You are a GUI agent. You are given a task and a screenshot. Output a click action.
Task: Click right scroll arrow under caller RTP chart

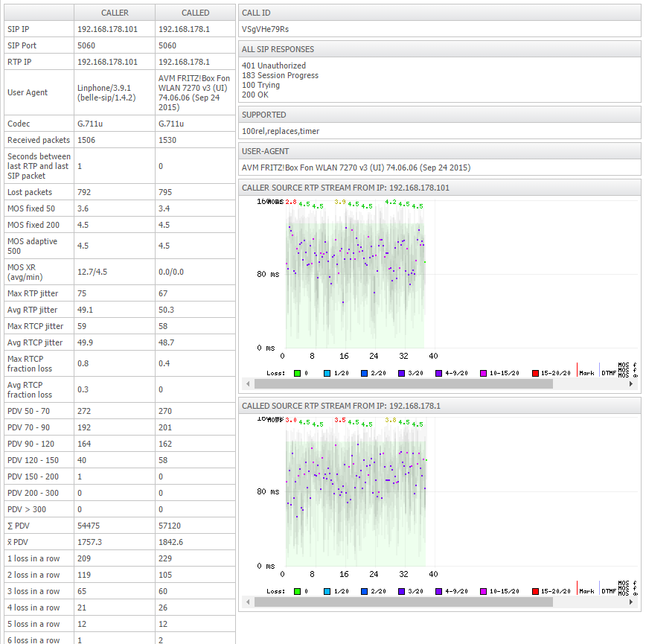(x=633, y=384)
